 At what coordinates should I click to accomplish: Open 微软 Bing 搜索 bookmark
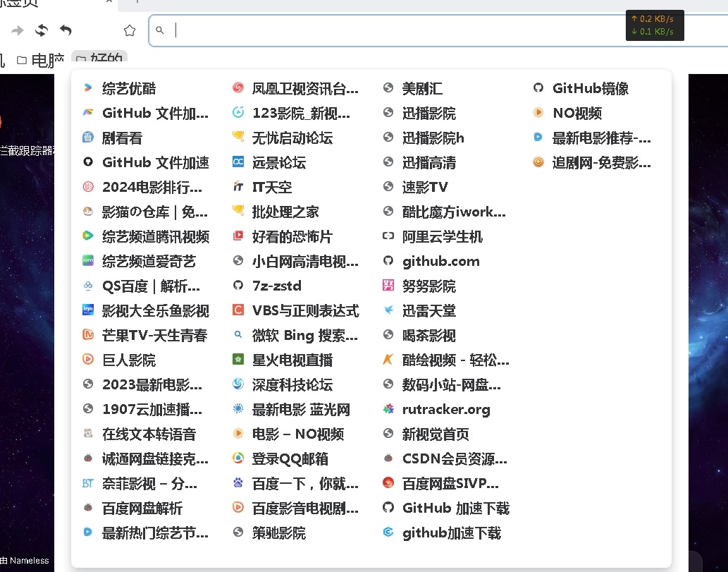point(295,335)
